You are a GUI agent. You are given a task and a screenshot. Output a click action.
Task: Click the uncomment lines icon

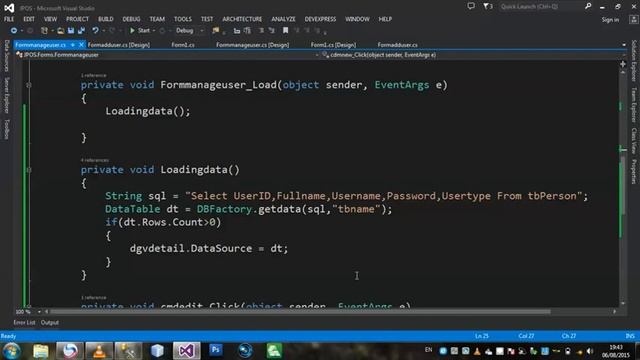point(271,31)
